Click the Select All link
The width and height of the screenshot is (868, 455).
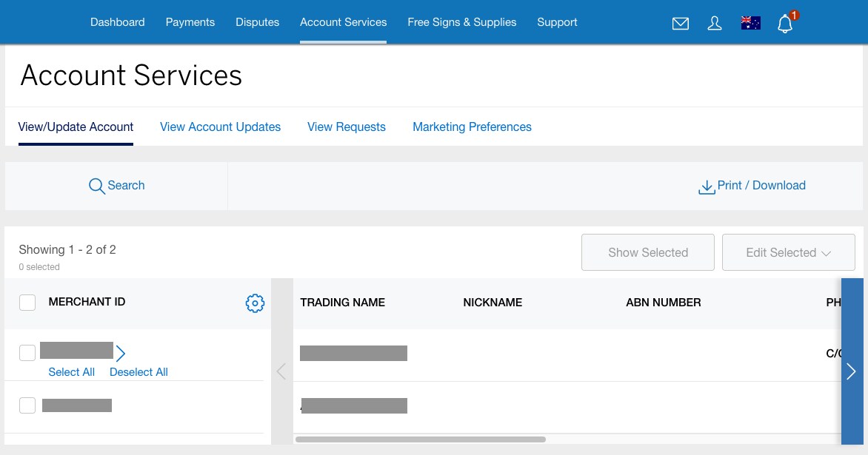[x=71, y=372]
